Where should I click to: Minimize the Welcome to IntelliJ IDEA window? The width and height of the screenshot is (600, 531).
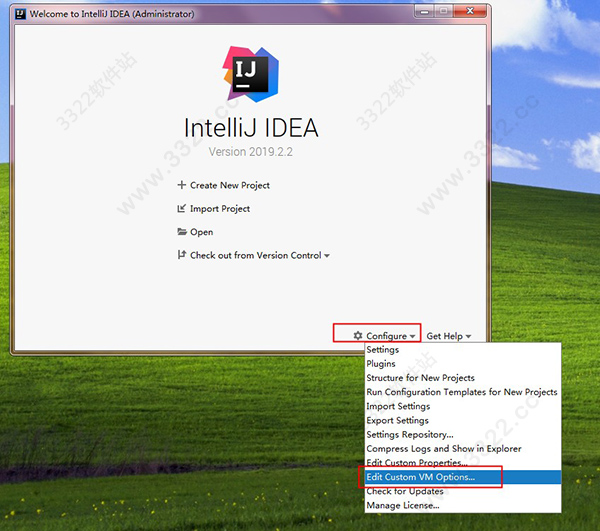coord(425,11)
